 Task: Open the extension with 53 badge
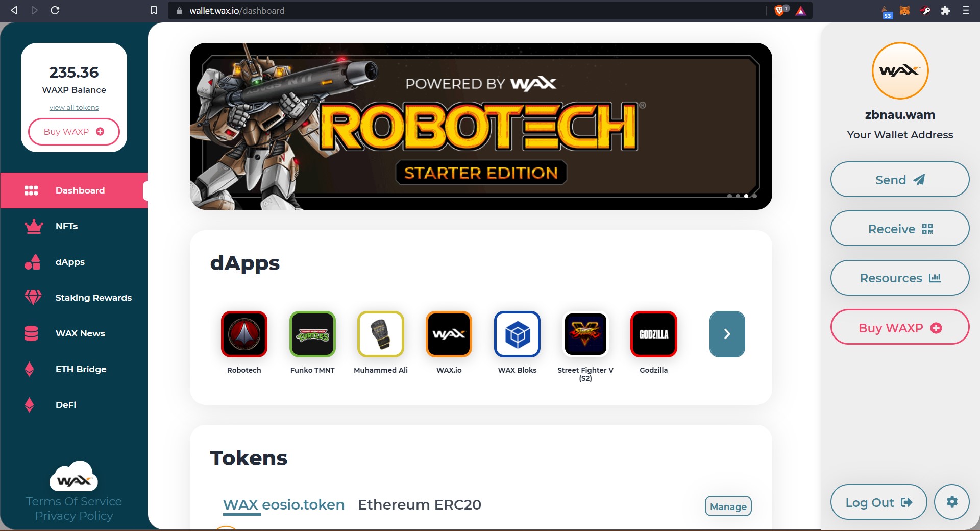coord(887,12)
